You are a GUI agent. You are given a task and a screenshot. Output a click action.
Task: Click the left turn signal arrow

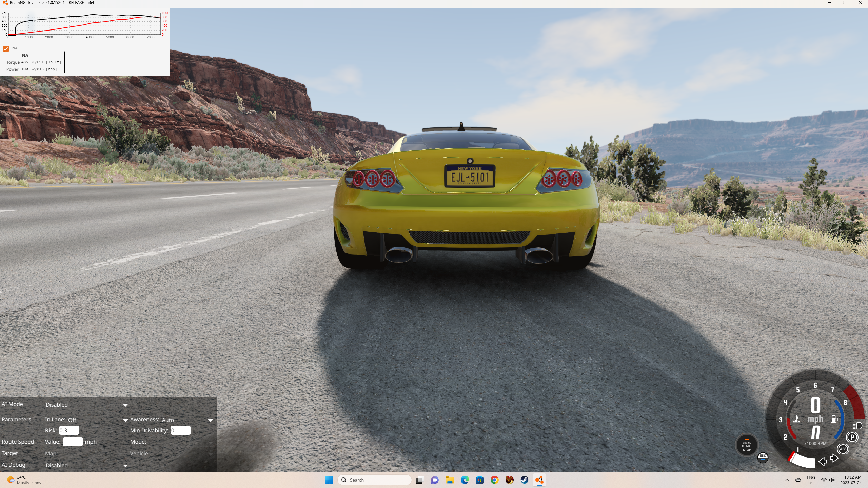click(x=823, y=461)
